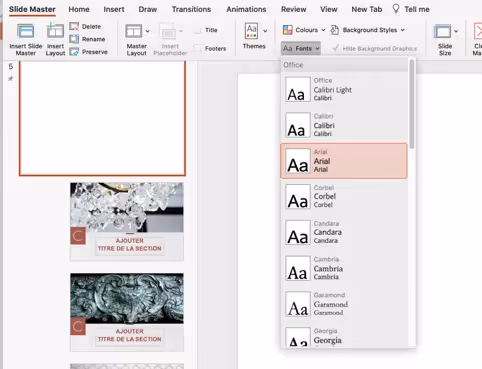482x369 pixels.
Task: Open the Draw tab
Action: pos(148,9)
